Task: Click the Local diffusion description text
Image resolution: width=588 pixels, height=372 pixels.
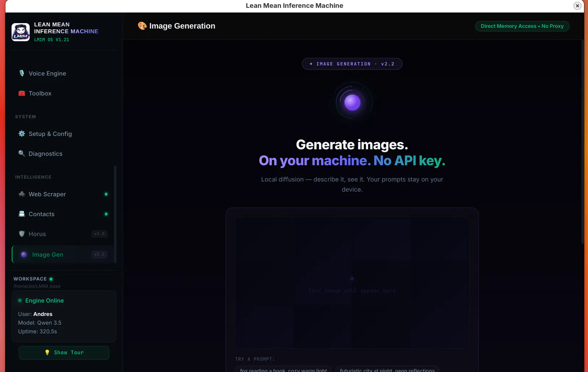Action: (352, 184)
